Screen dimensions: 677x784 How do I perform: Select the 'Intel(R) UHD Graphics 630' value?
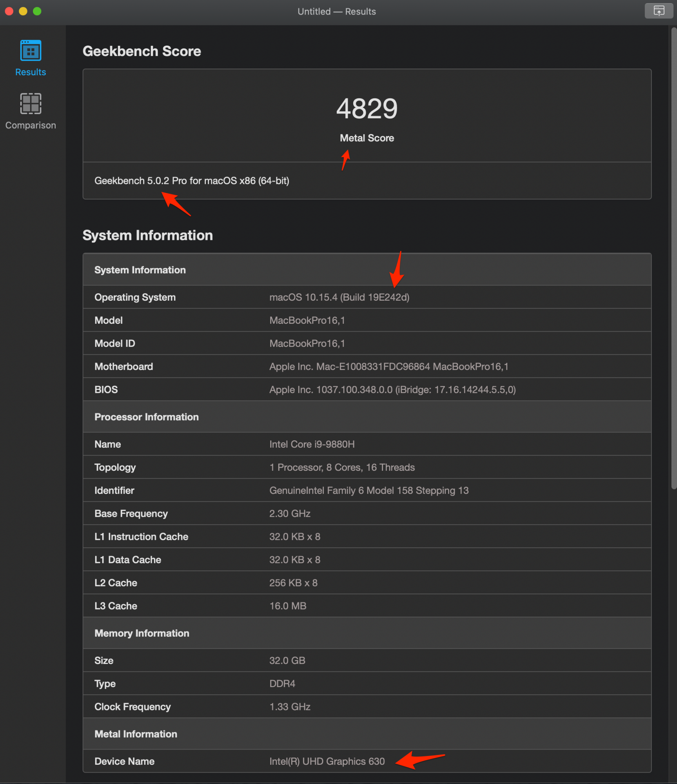click(x=327, y=761)
